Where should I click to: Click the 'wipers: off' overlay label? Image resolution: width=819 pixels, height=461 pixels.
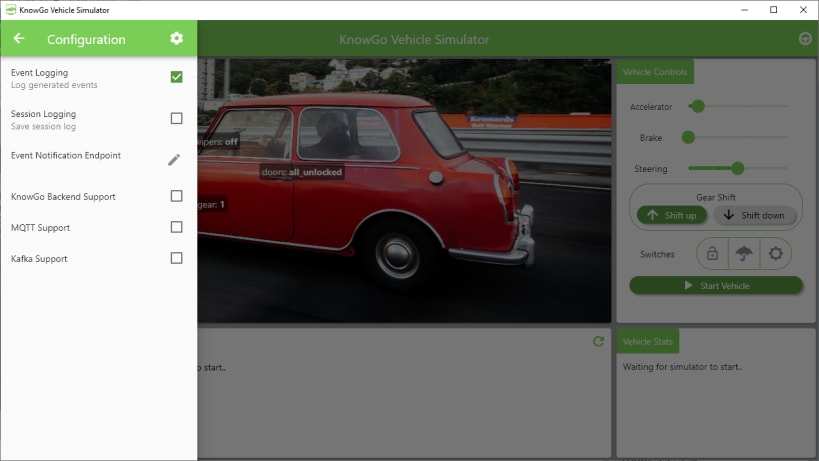tap(218, 141)
